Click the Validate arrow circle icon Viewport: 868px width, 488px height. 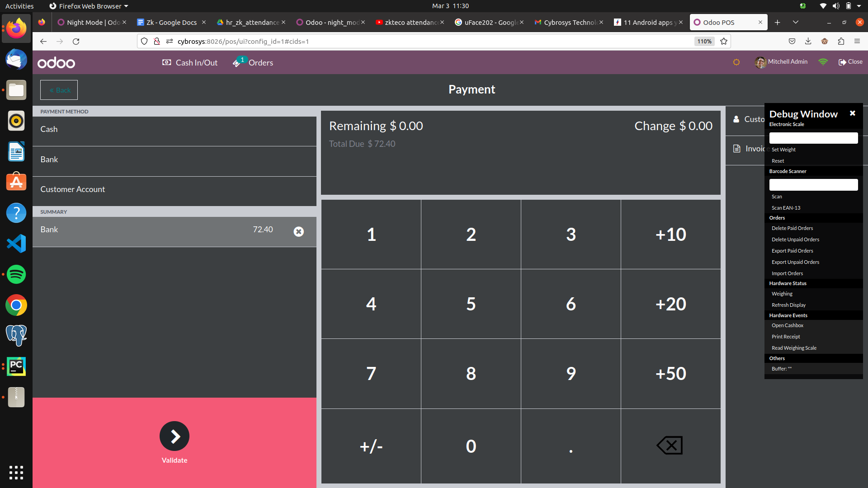coord(174,436)
